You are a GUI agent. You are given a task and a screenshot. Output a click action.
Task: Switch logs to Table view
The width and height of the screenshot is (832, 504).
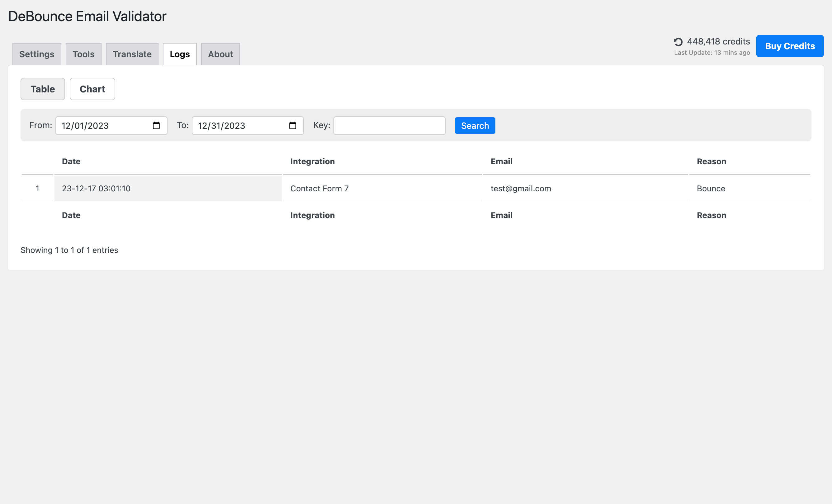(x=43, y=89)
